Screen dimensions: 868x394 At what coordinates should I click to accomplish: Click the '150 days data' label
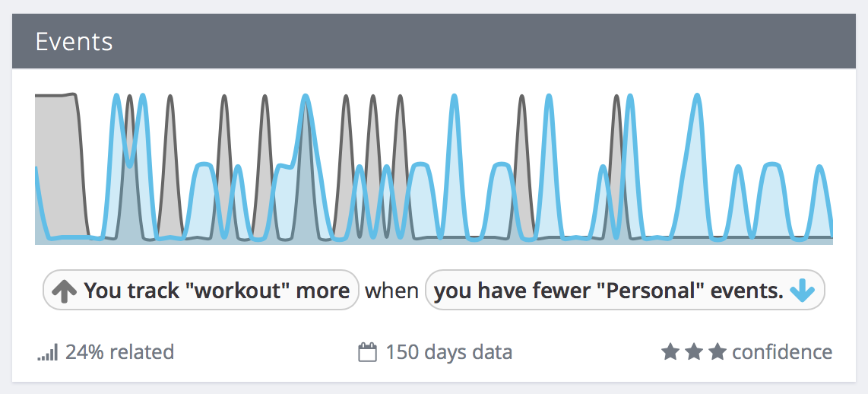pyautogui.click(x=449, y=352)
